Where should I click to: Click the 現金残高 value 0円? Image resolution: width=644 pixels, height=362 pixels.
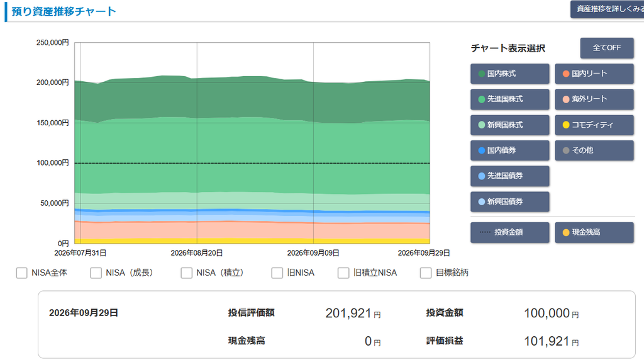tap(373, 341)
